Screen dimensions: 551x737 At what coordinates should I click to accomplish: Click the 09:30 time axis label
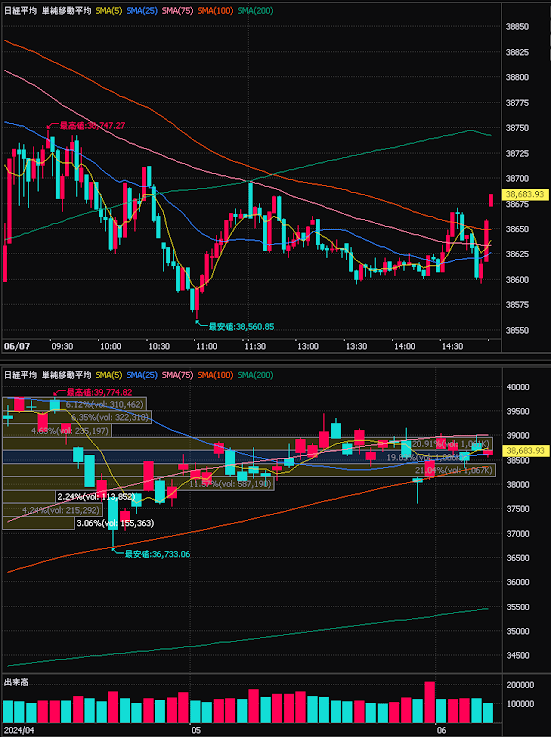[62, 346]
